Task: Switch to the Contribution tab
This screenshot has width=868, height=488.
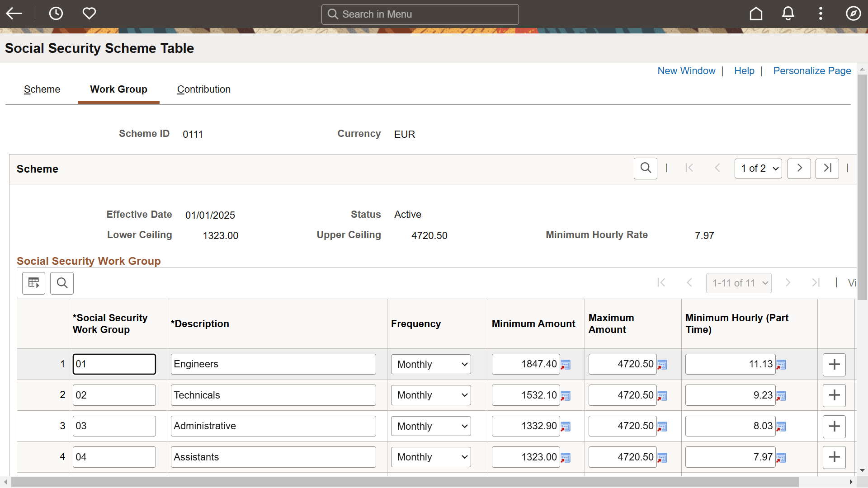Action: (203, 89)
